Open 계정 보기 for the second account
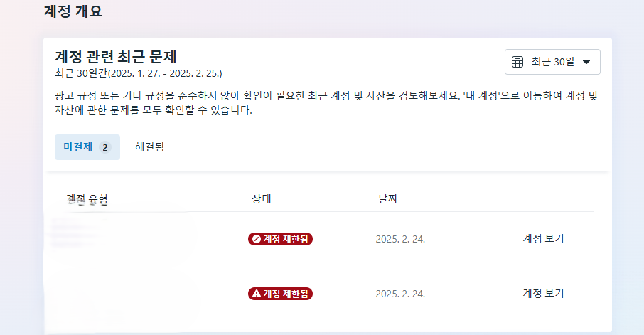 [543, 293]
